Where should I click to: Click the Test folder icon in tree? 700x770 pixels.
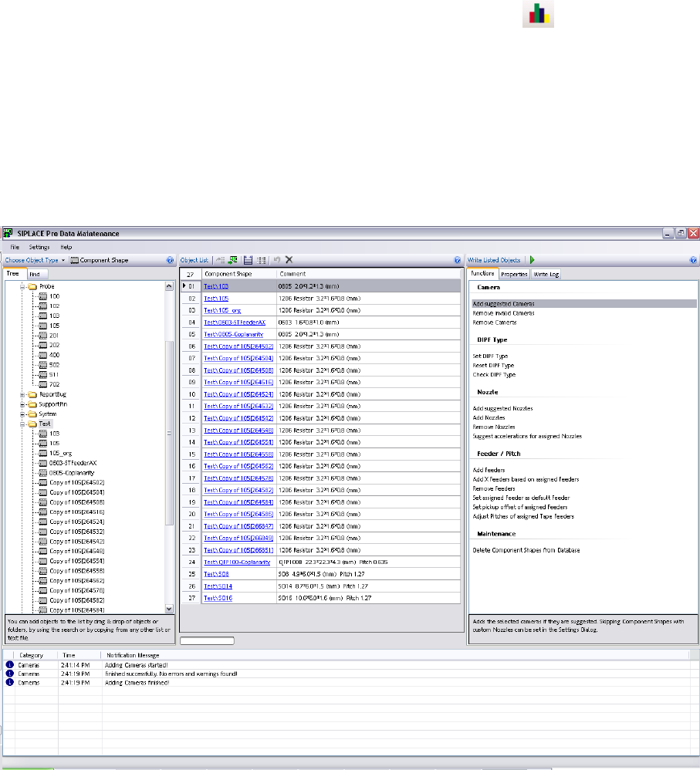click(x=32, y=424)
